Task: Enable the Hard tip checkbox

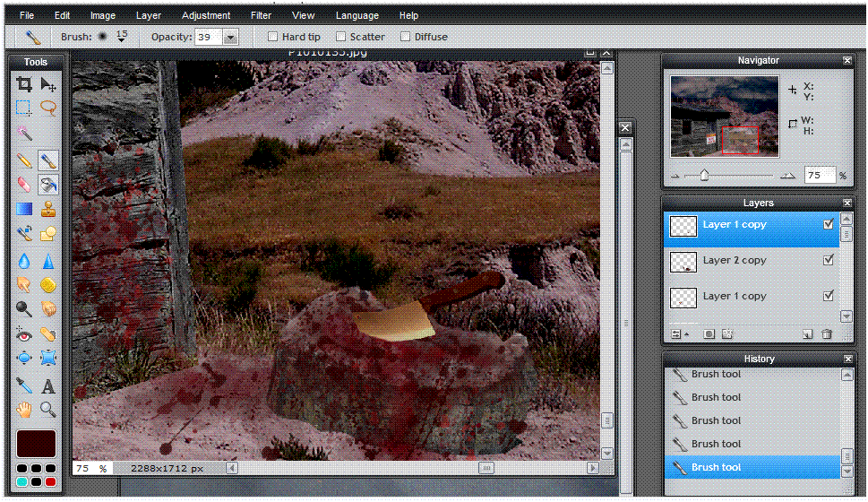Action: pos(273,37)
